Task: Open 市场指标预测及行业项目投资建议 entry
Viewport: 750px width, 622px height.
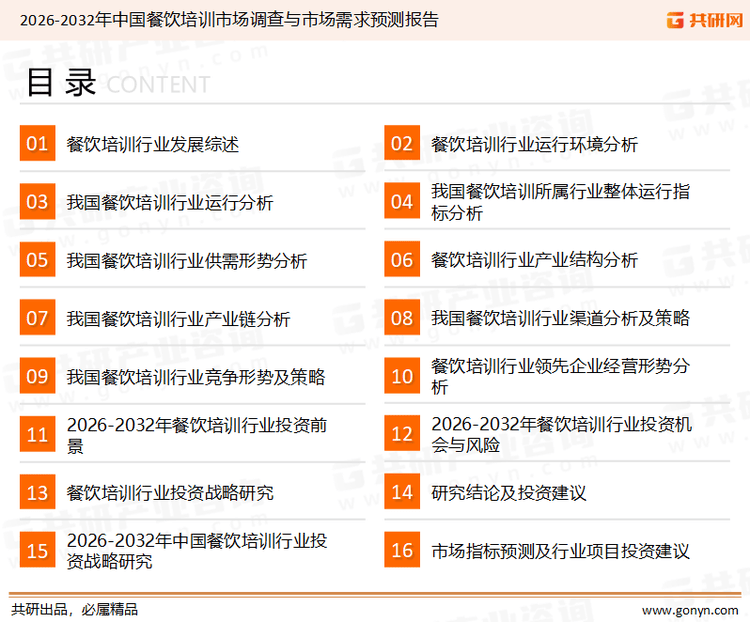Action: pyautogui.click(x=560, y=551)
